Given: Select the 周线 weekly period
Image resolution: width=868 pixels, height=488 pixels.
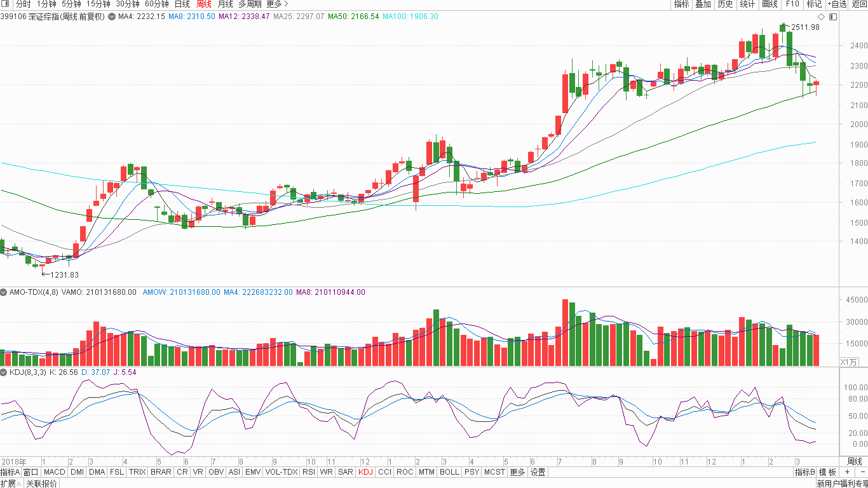Looking at the screenshot, I should point(204,4).
